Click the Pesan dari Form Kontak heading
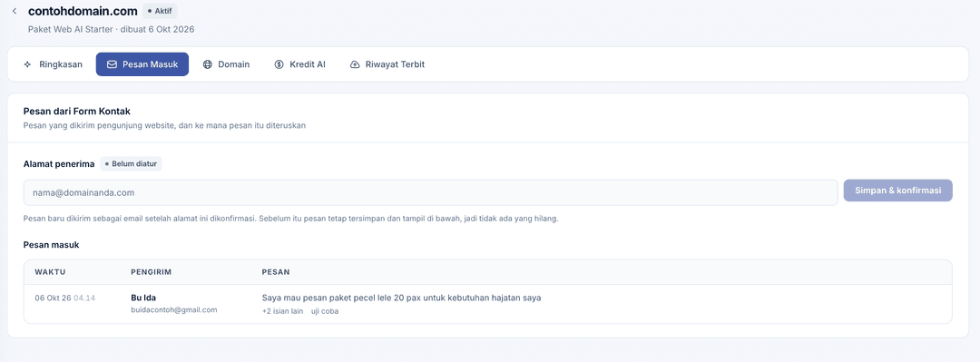Screen dimensions: 980x362 pos(77,112)
